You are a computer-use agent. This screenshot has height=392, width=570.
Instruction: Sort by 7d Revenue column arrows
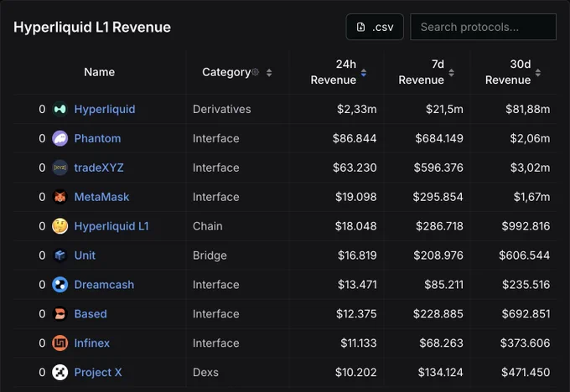point(452,73)
